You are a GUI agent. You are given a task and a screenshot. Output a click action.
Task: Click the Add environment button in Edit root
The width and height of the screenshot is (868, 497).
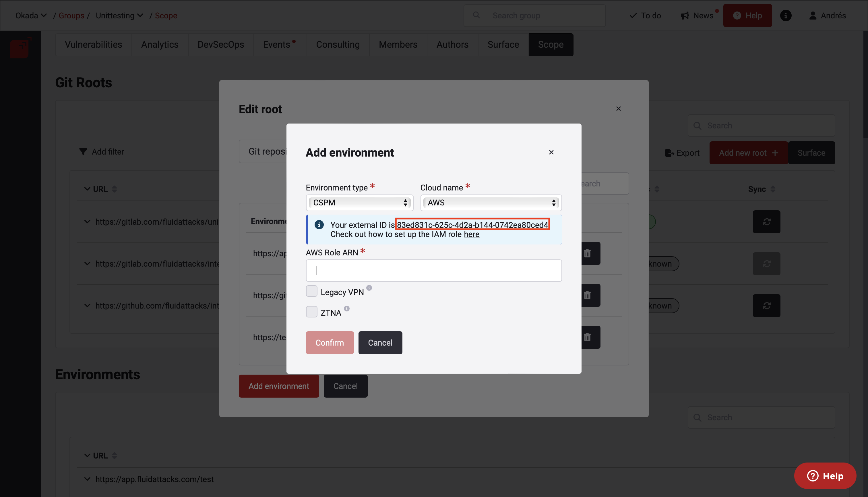pyautogui.click(x=278, y=386)
